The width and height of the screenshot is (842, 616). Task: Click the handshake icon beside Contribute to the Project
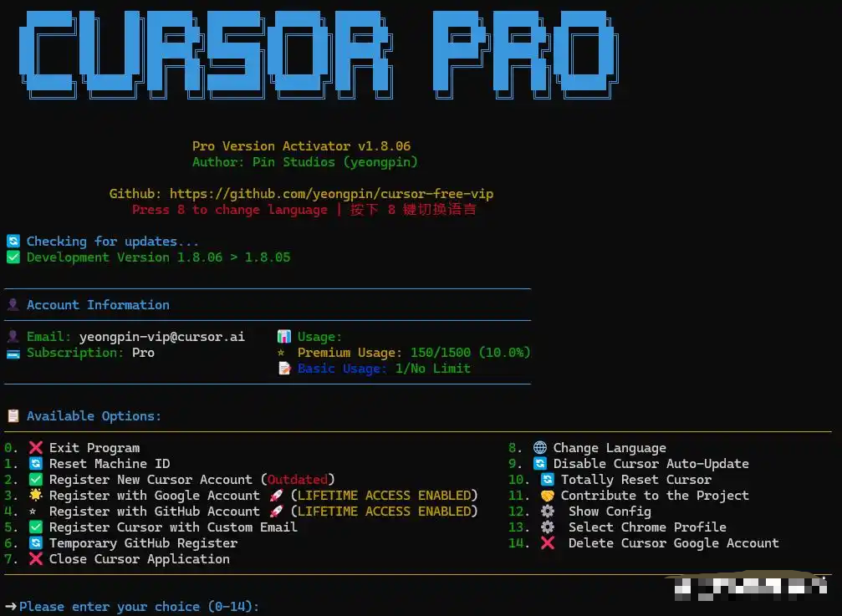click(547, 496)
